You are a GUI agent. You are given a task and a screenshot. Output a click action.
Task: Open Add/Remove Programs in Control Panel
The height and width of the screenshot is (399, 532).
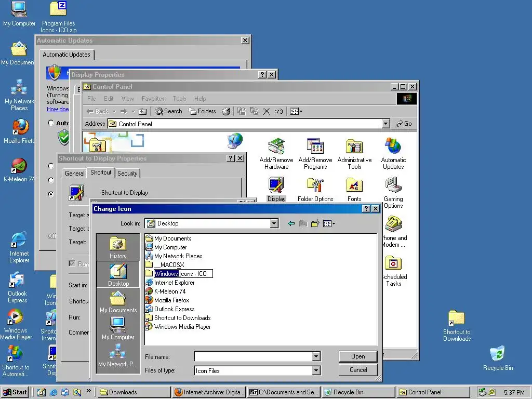pyautogui.click(x=315, y=154)
